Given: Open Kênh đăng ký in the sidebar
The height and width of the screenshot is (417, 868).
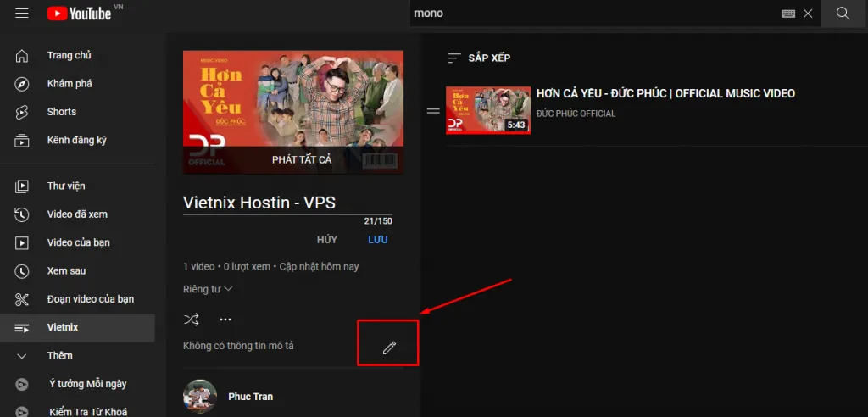Looking at the screenshot, I should pyautogui.click(x=77, y=140).
